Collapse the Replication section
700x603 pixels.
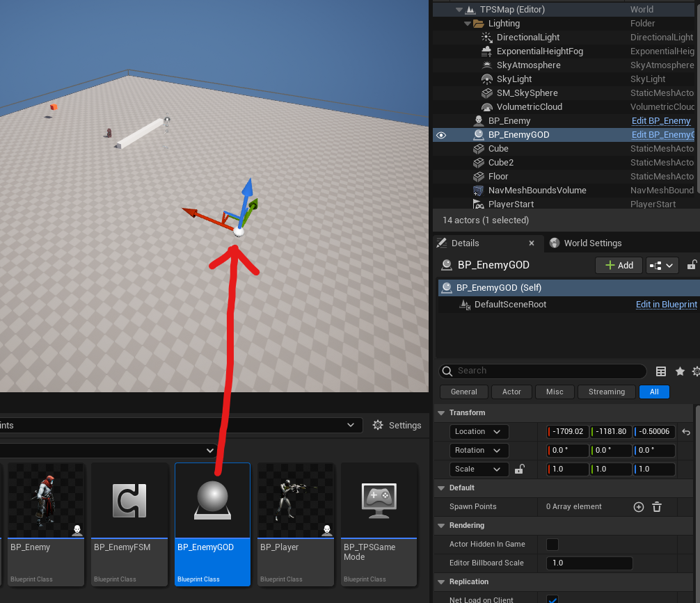point(441,582)
